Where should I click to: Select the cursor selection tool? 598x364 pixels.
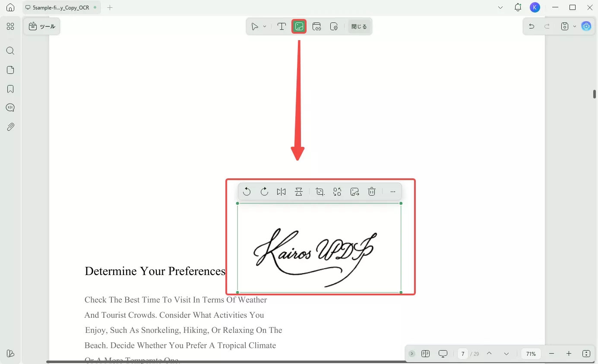255,27
